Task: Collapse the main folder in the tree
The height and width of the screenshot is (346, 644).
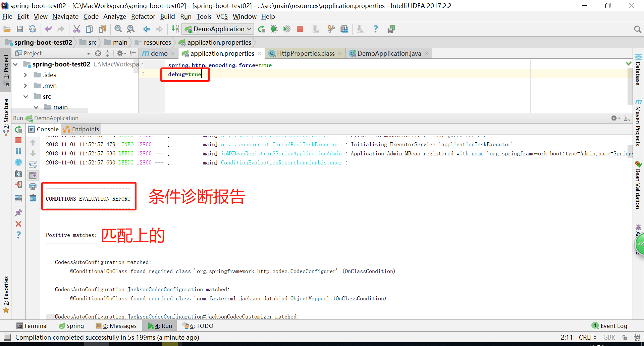Action: point(36,107)
